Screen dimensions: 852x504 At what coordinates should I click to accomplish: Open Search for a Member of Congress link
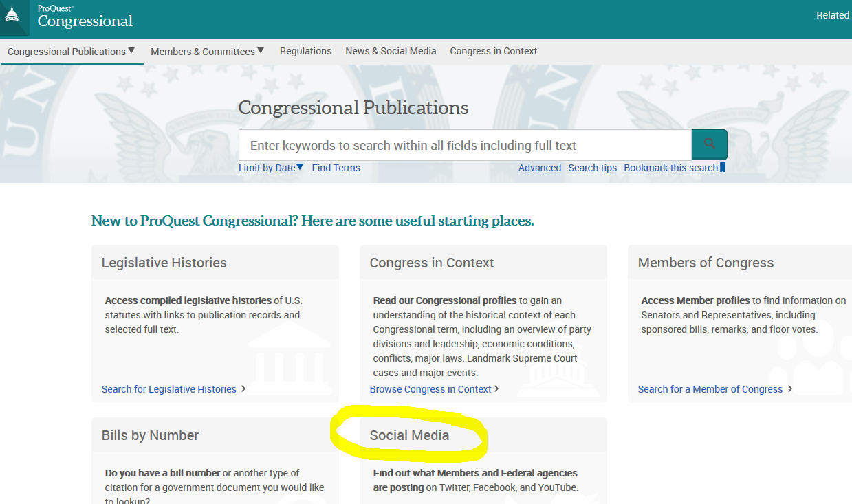(710, 389)
